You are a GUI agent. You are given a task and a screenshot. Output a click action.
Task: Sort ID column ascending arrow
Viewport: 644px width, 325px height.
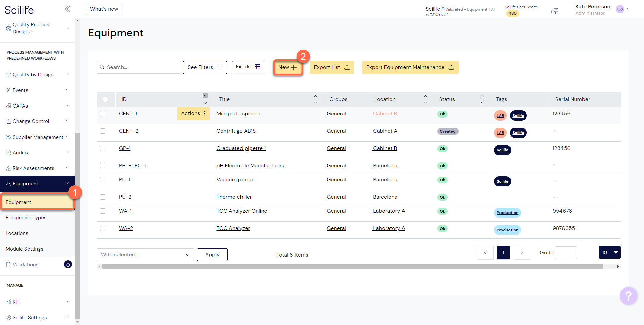click(205, 95)
